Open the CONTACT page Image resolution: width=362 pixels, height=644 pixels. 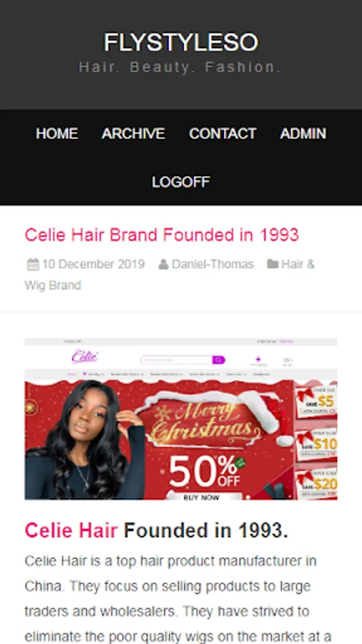pos(222,134)
